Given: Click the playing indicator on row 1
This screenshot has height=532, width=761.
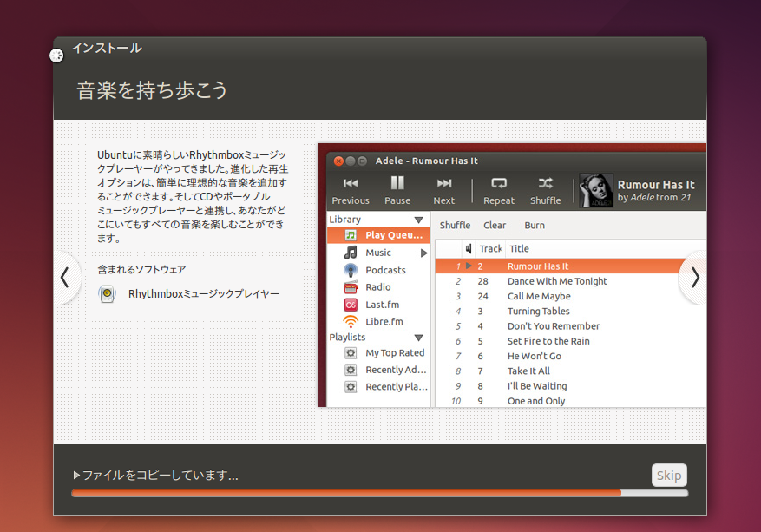Looking at the screenshot, I should 469,266.
